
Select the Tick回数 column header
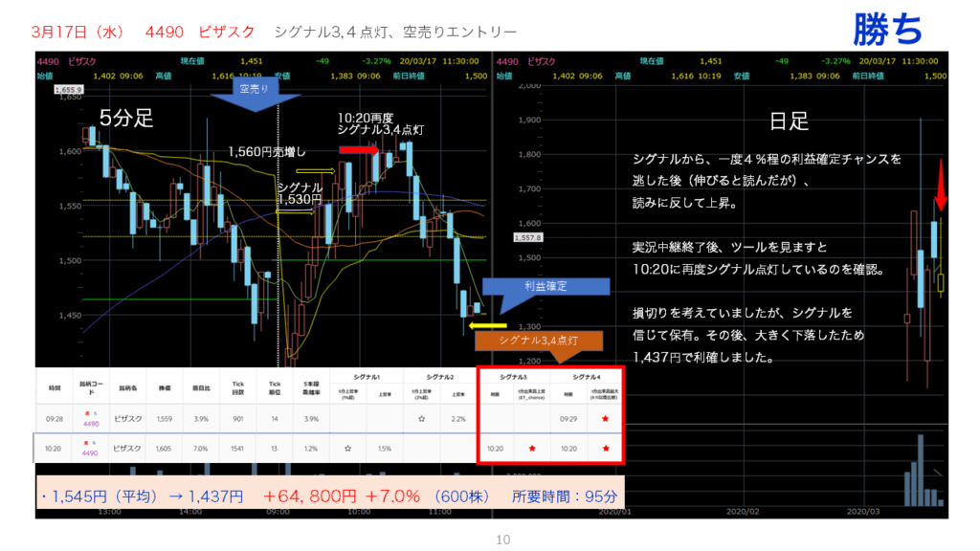238,388
